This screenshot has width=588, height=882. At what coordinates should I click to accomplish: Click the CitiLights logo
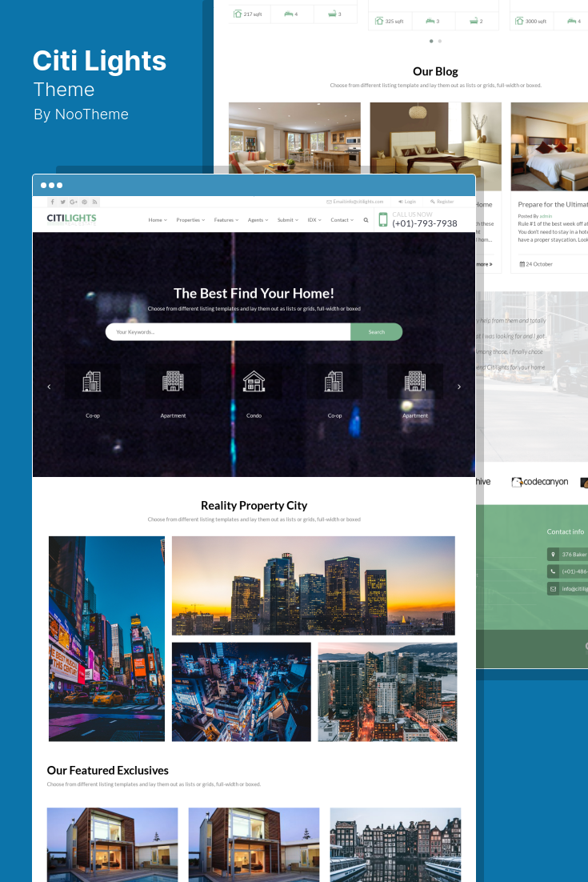tap(71, 218)
